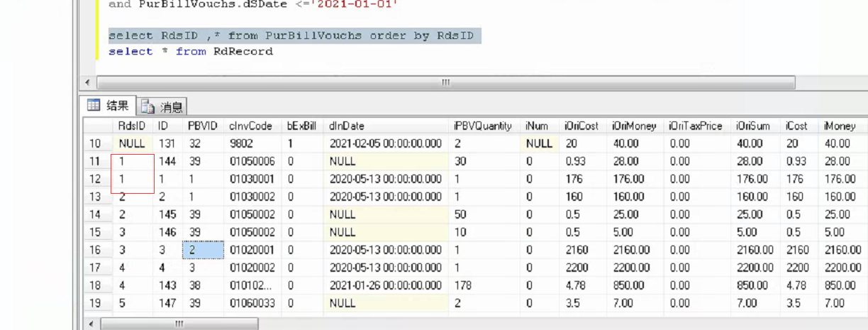868x330 pixels.
Task: Click the ID cell showing 147
Action: pos(169,303)
